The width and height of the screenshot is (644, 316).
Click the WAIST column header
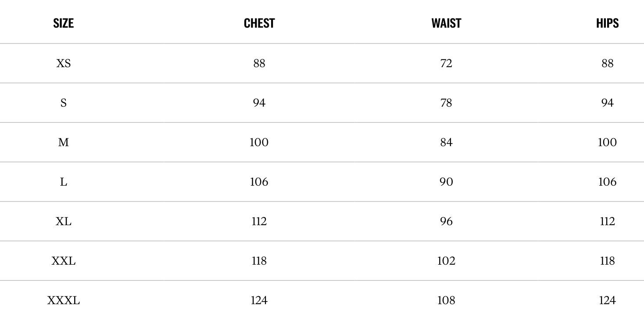point(446,23)
